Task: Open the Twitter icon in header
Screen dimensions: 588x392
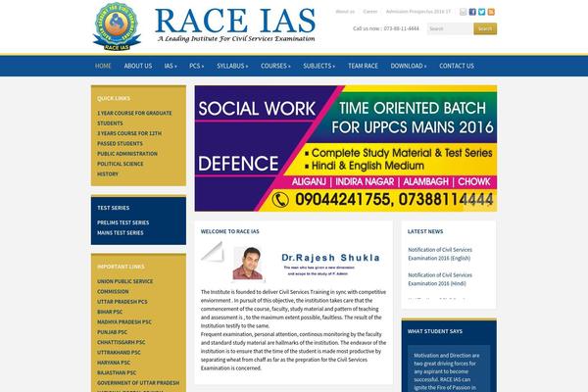Action: pos(482,12)
